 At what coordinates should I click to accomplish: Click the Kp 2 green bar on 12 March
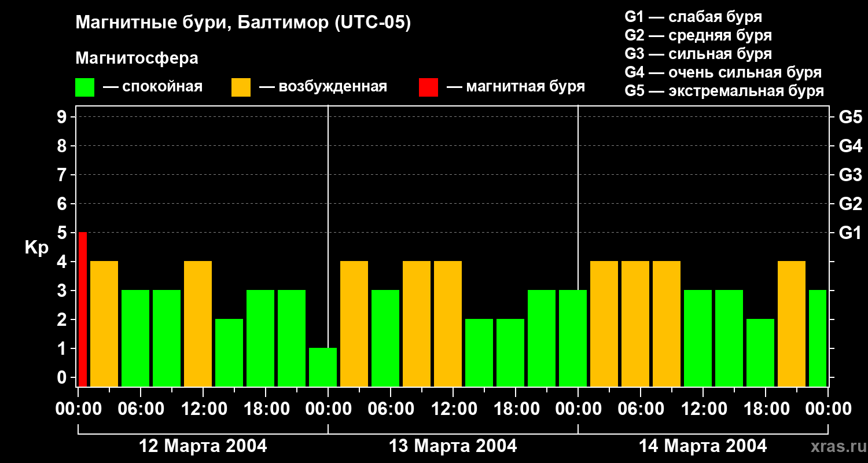pos(229,352)
